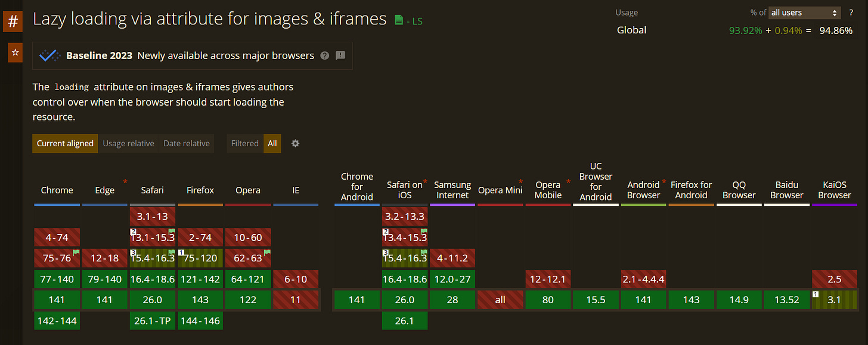Image resolution: width=868 pixels, height=345 pixels.
Task: Select Safari 26.1-TP cell
Action: [153, 321]
